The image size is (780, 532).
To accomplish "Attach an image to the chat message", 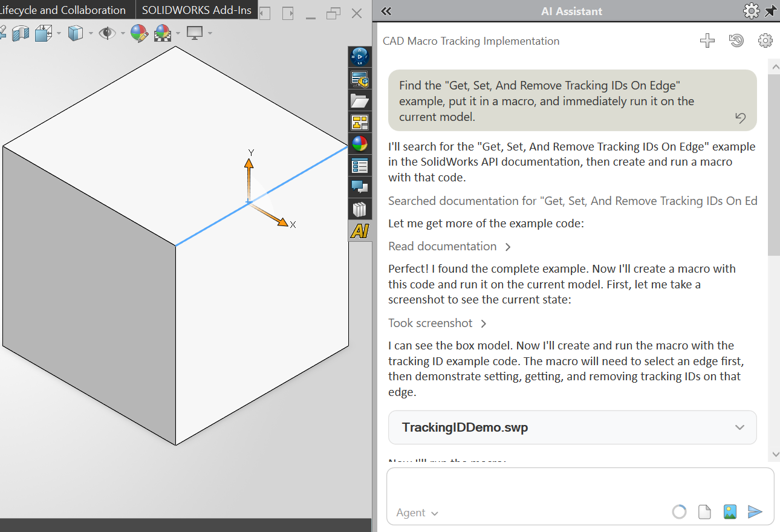I will (x=730, y=512).
